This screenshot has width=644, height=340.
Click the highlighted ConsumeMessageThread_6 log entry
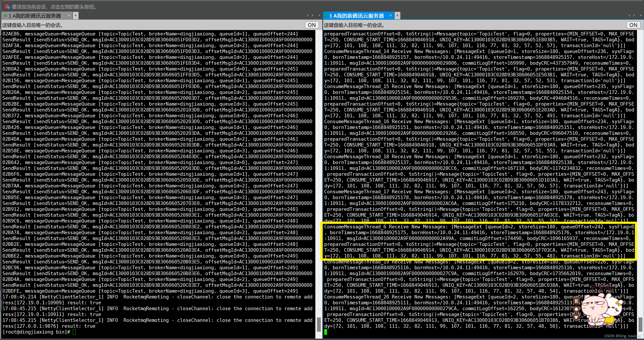(x=479, y=241)
